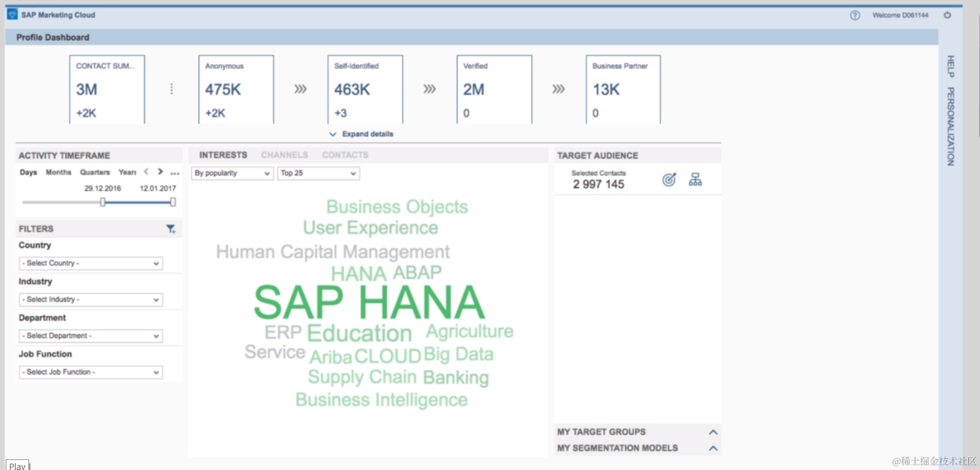Open the add filter funnel icon
This screenshot has width=980, height=470.
click(171, 229)
